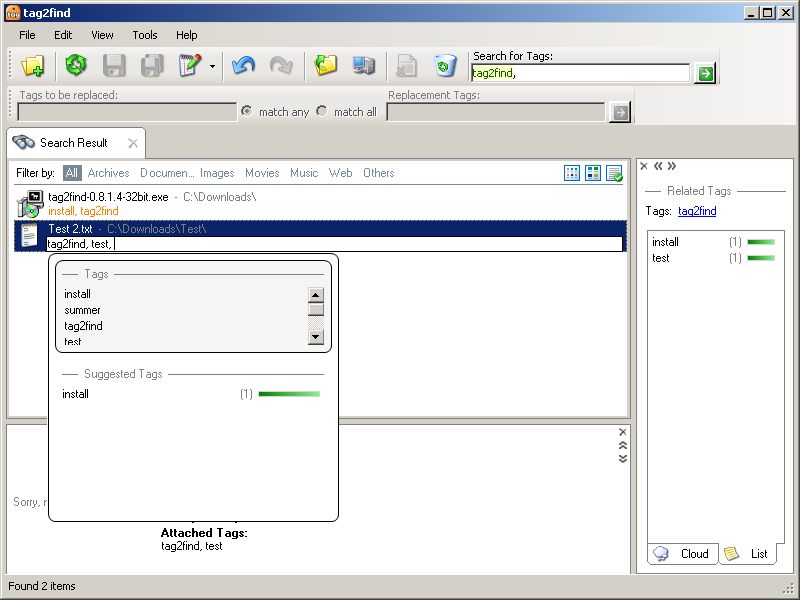The width and height of the screenshot is (800, 600).
Task: Close the Search Result tab
Action: pyautogui.click(x=133, y=143)
